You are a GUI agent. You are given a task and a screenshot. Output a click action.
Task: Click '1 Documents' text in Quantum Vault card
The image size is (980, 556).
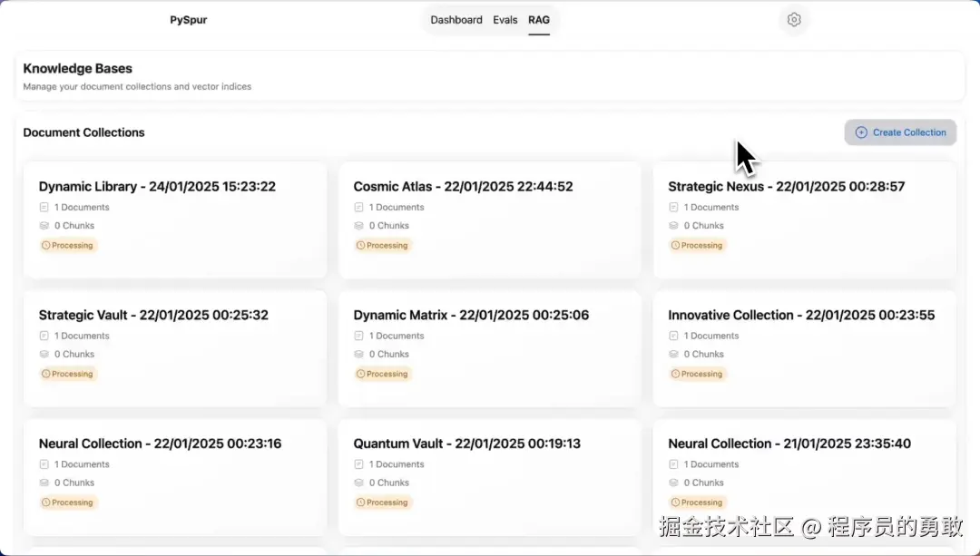click(x=397, y=464)
